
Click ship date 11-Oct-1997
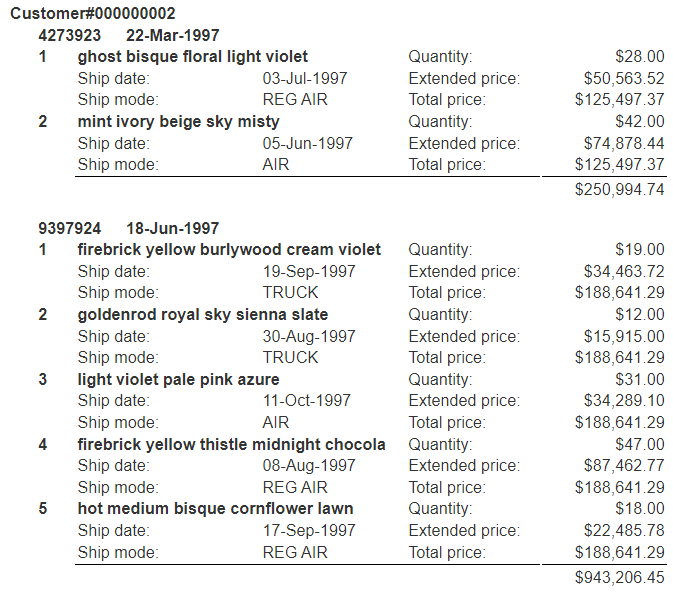coord(307,401)
